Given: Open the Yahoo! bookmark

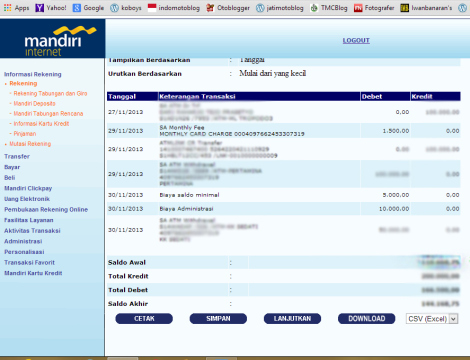Looking at the screenshot, I should (x=51, y=8).
